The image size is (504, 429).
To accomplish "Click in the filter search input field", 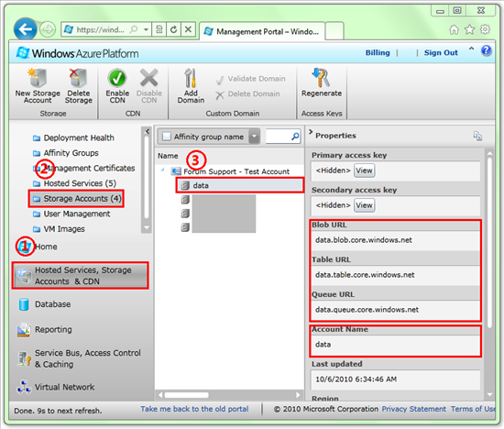I will (x=278, y=137).
